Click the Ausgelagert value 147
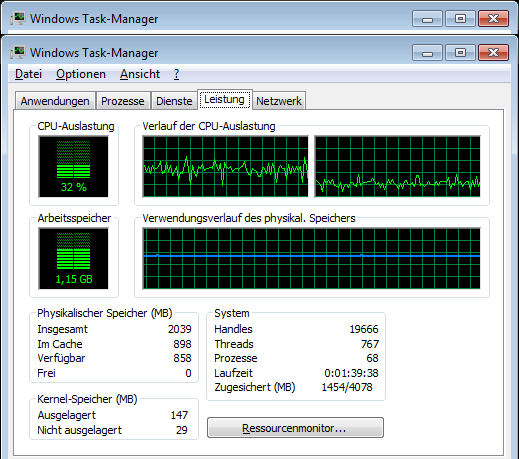 [x=179, y=415]
